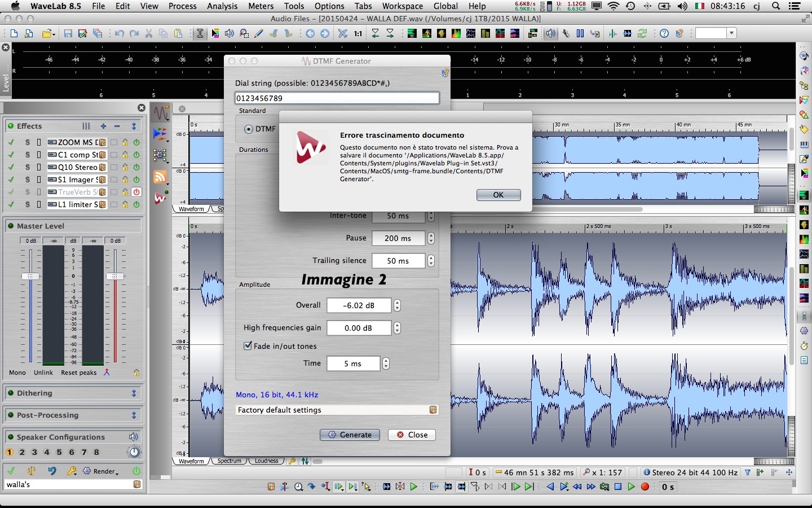The width and height of the screenshot is (812, 508).
Task: Open the Analysis menu
Action: [222, 6]
